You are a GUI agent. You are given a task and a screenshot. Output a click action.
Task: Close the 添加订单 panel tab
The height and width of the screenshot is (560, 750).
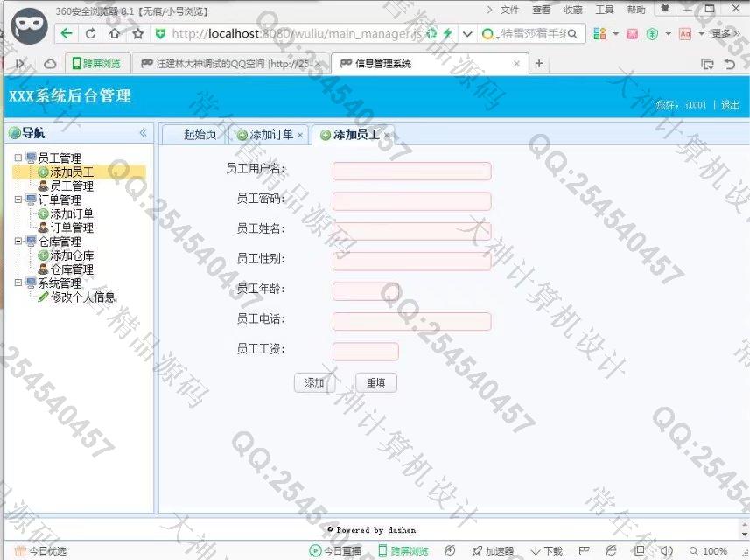pyautogui.click(x=300, y=136)
